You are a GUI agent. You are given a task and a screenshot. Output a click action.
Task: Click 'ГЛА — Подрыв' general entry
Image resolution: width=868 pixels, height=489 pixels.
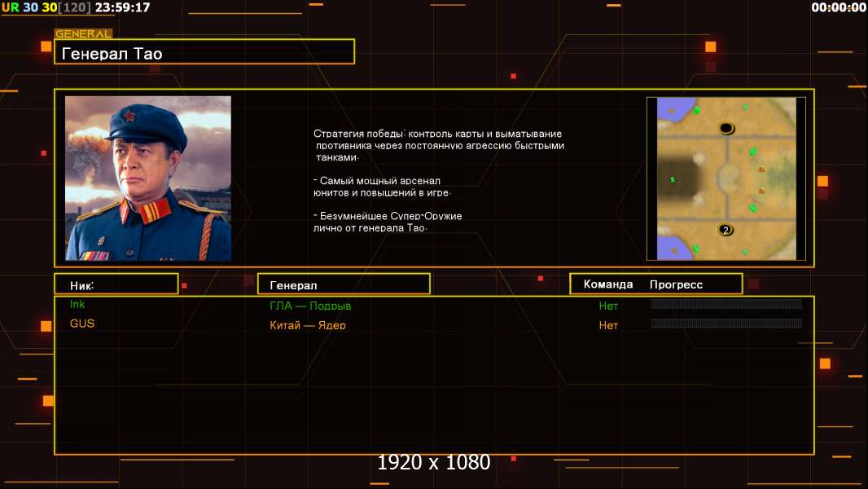310,306
